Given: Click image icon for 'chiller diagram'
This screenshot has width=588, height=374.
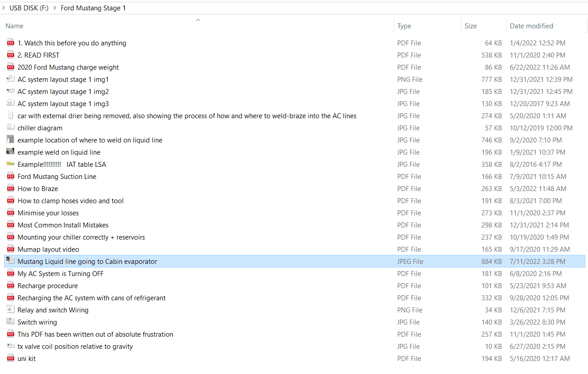Looking at the screenshot, I should pos(10,128).
